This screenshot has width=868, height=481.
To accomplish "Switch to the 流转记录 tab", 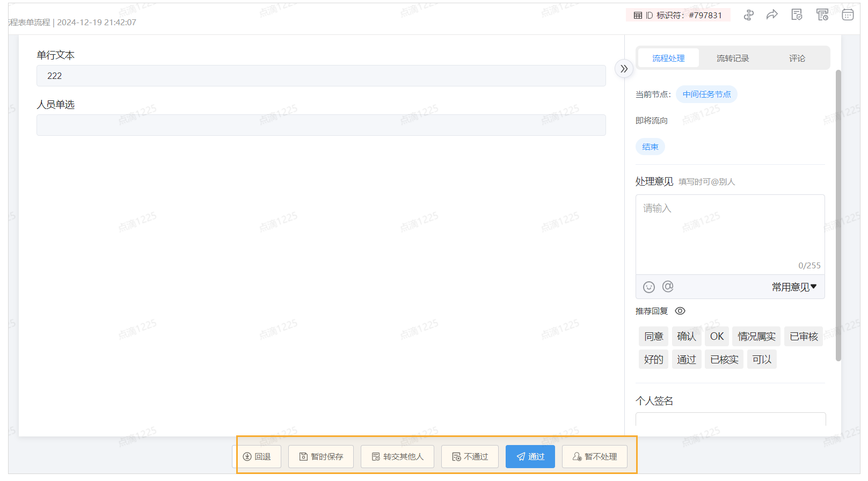I will pos(733,58).
